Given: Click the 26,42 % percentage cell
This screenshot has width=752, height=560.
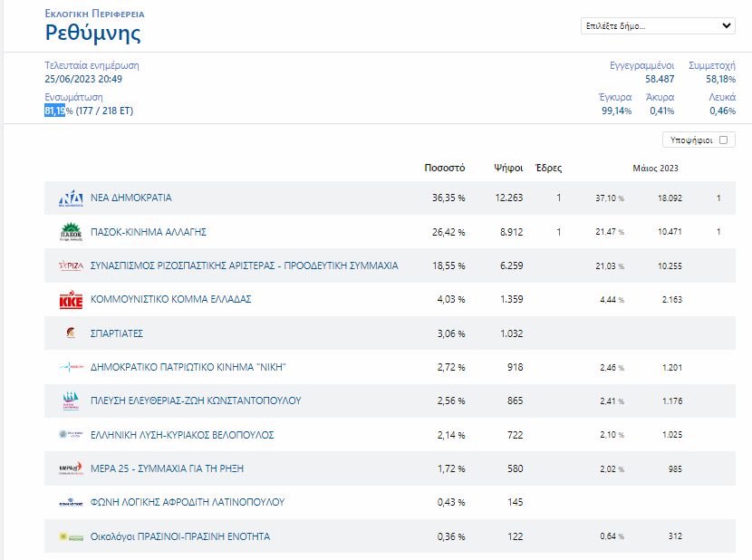Looking at the screenshot, I should pyautogui.click(x=448, y=232).
